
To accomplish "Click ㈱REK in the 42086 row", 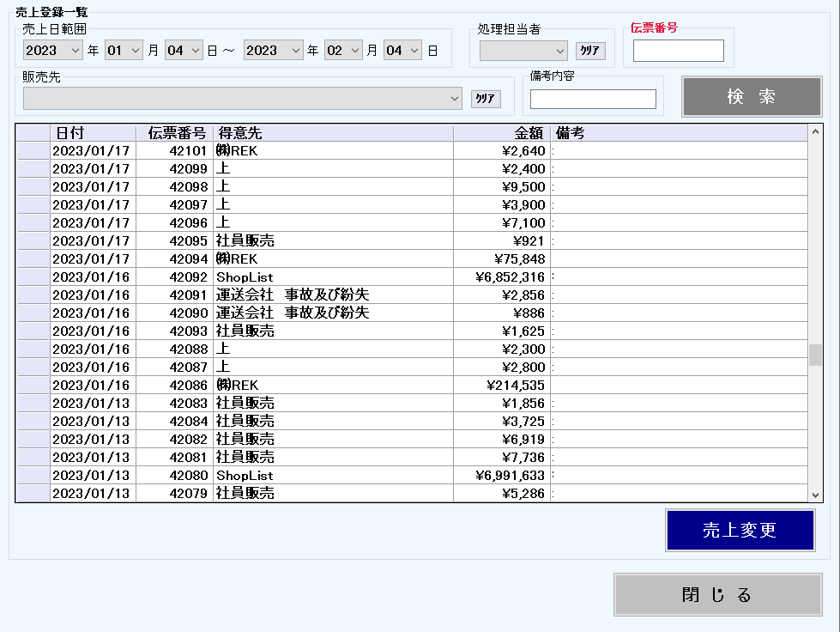I will (x=237, y=385).
